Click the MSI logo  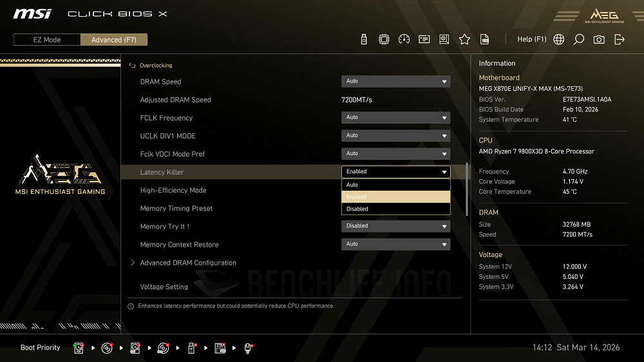(32, 14)
